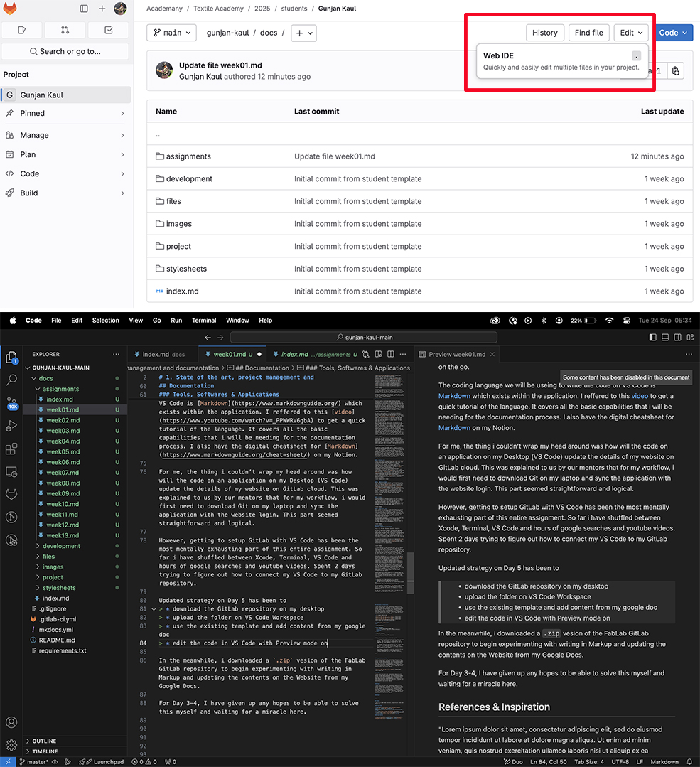Viewport: 700px width, 767px height.
Task: Open Source Control view in VS Code activity bar
Action: (x=12, y=402)
